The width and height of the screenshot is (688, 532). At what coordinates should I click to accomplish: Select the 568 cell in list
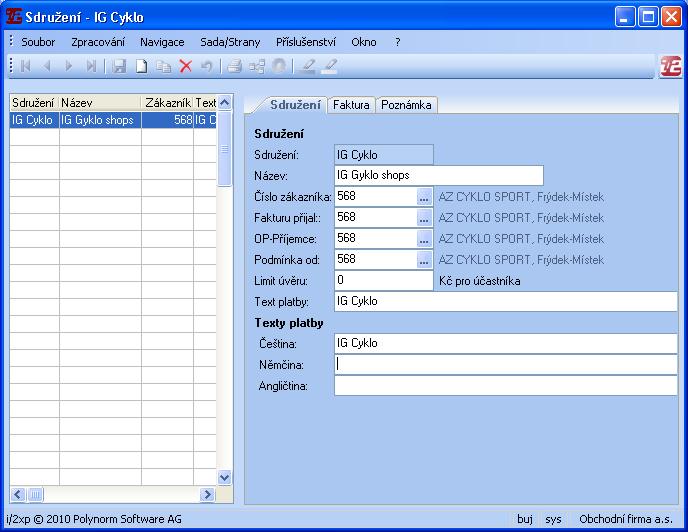pyautogui.click(x=167, y=120)
